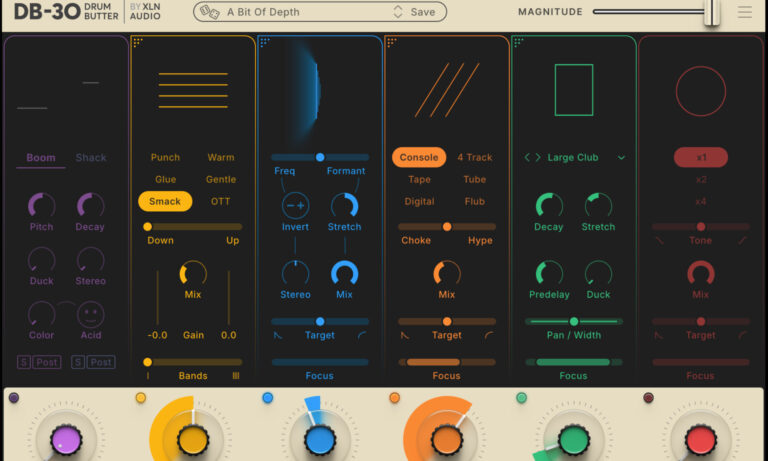The image size is (768, 461).
Task: Click the Choke/Hype slider handle
Action: coord(447,227)
